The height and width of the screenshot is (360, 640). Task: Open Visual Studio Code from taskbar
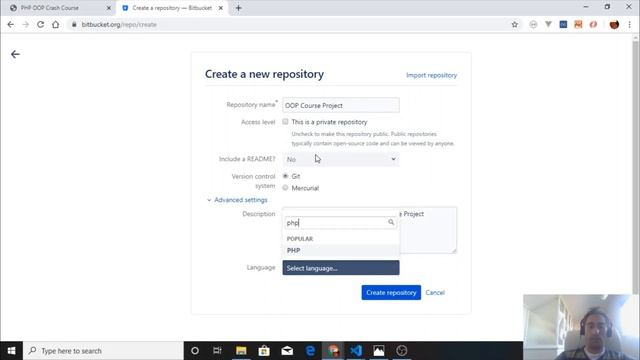[356, 351]
